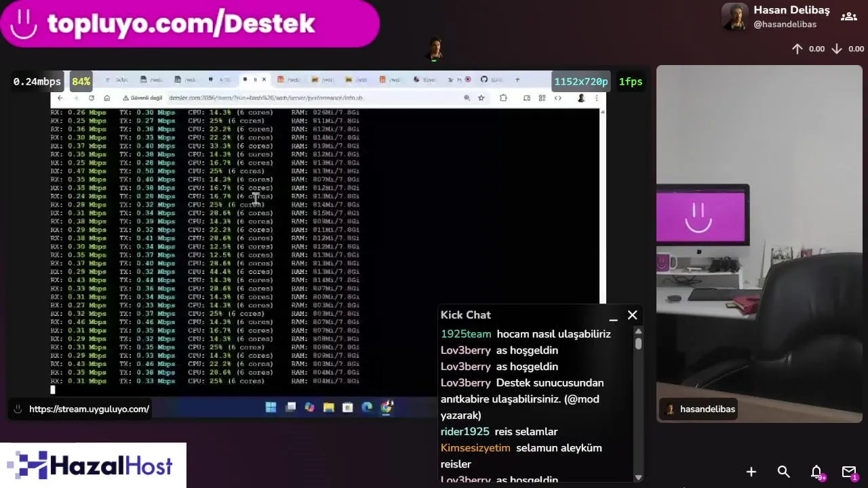The image size is (868, 488).
Task: Click the 1152x720p resolution badge
Action: point(581,81)
